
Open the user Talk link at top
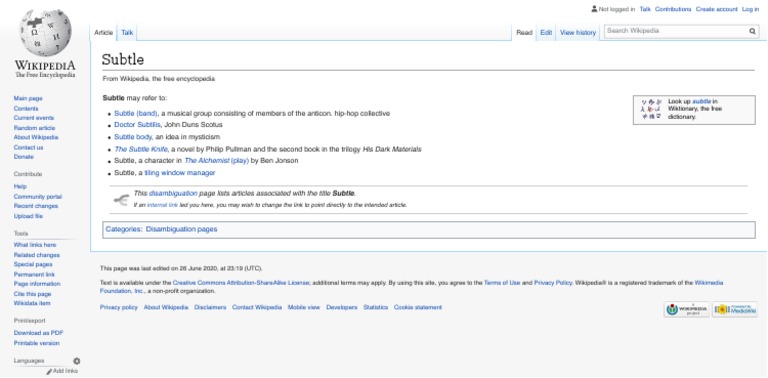point(645,9)
